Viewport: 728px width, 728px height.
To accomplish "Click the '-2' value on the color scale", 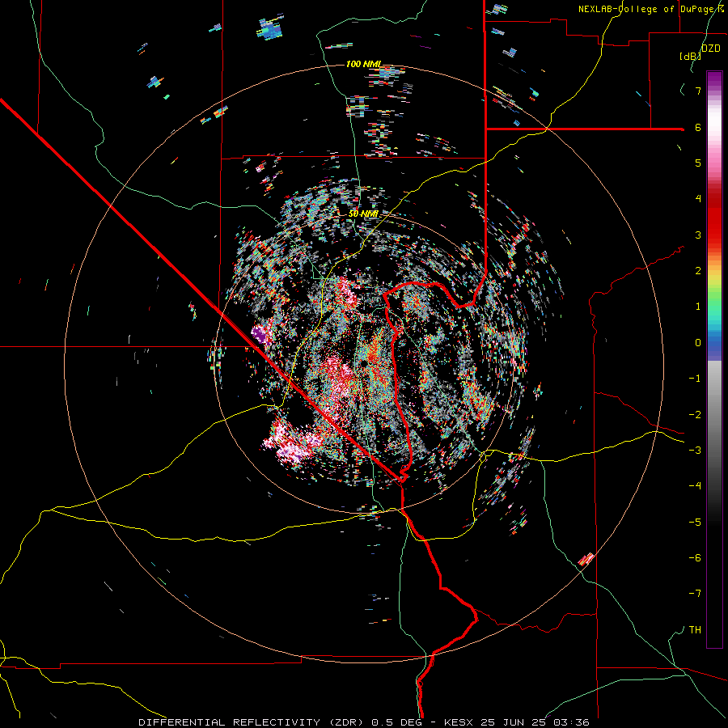I will point(695,415).
